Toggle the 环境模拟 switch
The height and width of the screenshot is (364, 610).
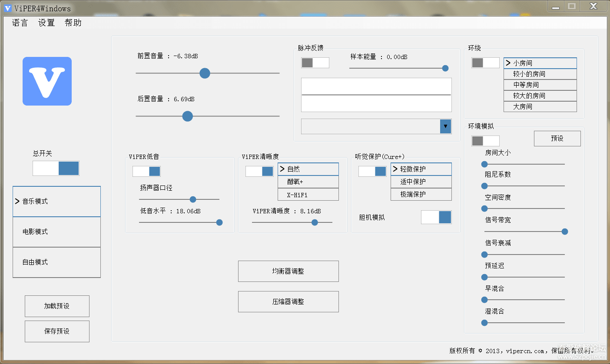pos(485,141)
